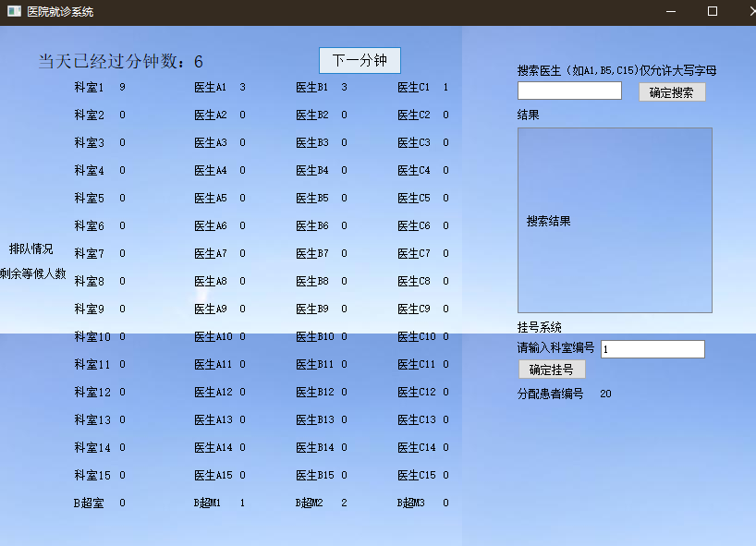Click the 科室编号 input field
The width and height of the screenshot is (756, 546).
[x=652, y=349]
